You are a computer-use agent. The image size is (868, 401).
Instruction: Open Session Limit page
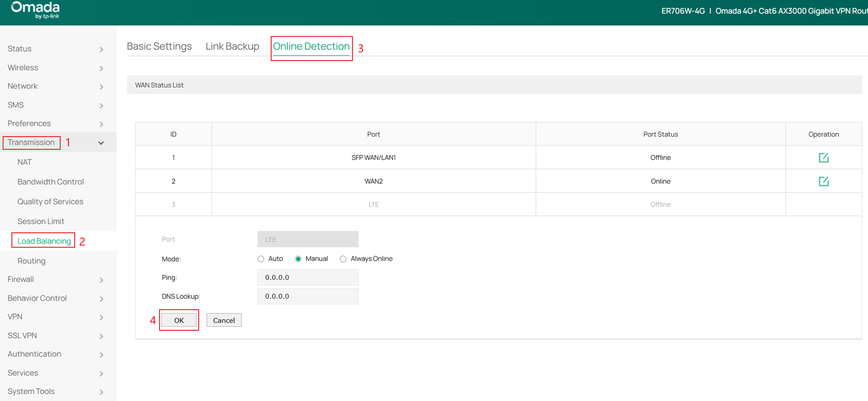[x=41, y=222]
